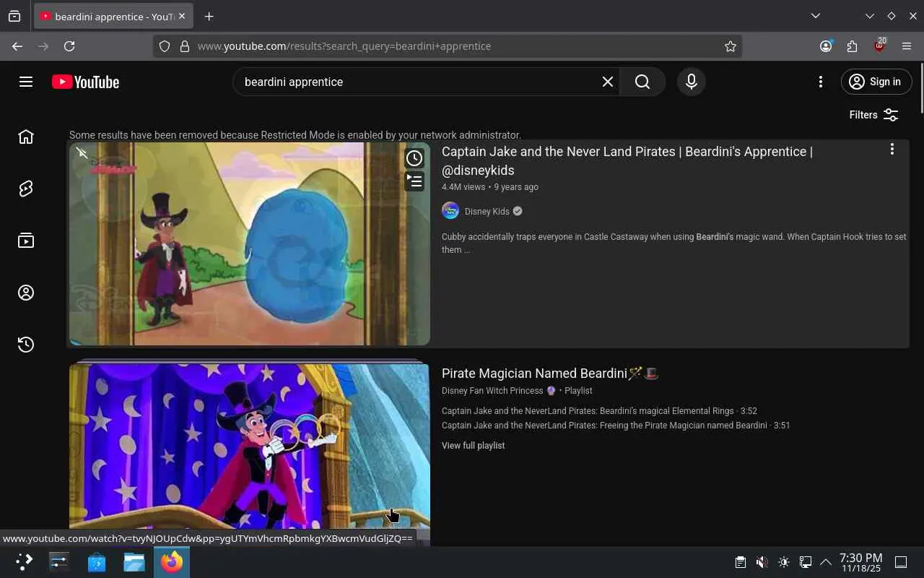The image size is (924, 578).
Task: Open the clipboard tray icon
Action: (741, 562)
